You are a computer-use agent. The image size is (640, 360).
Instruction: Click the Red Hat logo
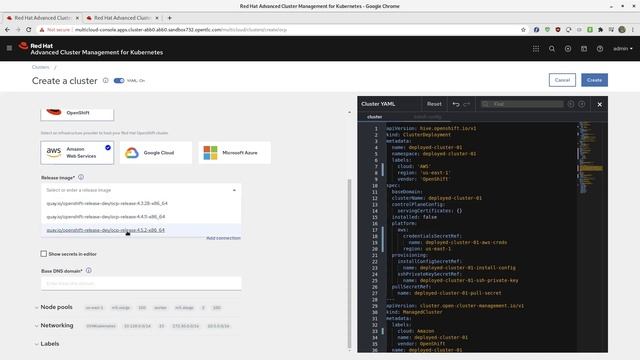pyautogui.click(x=24, y=46)
